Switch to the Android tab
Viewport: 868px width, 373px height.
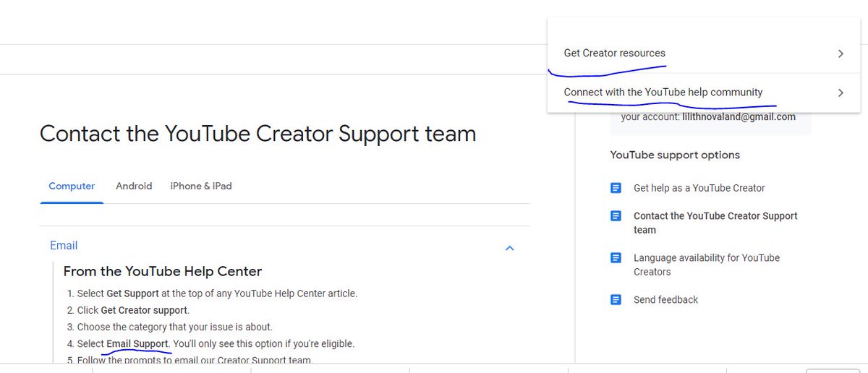coord(134,186)
